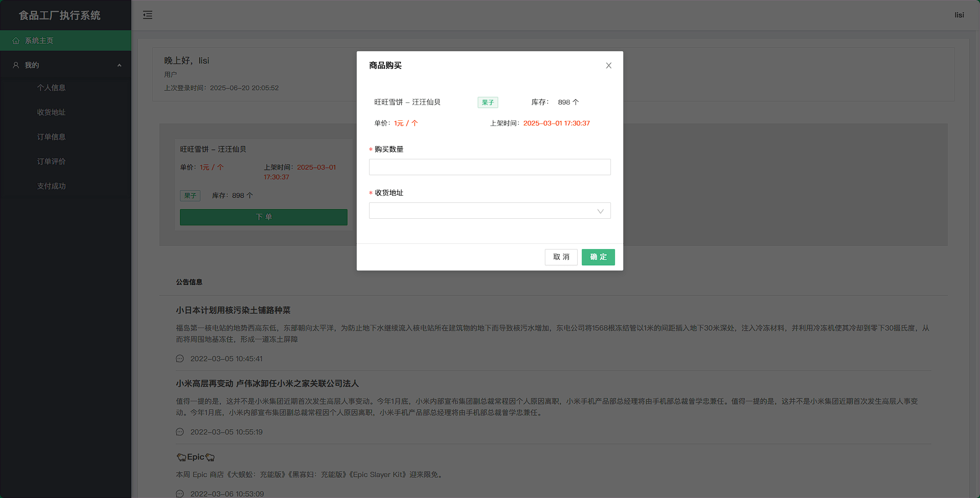Click 旺旺雪饼 – 汪汪仙贝 product card title
This screenshot has height=498, width=980.
213,149
